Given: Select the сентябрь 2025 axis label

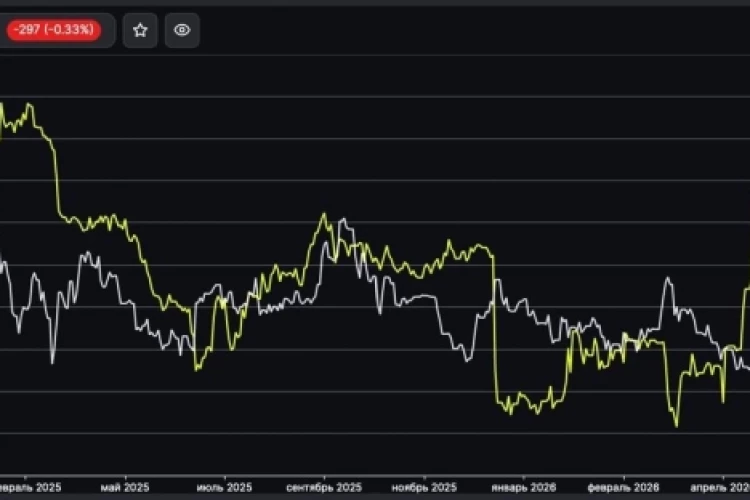Looking at the screenshot, I should tap(324, 488).
